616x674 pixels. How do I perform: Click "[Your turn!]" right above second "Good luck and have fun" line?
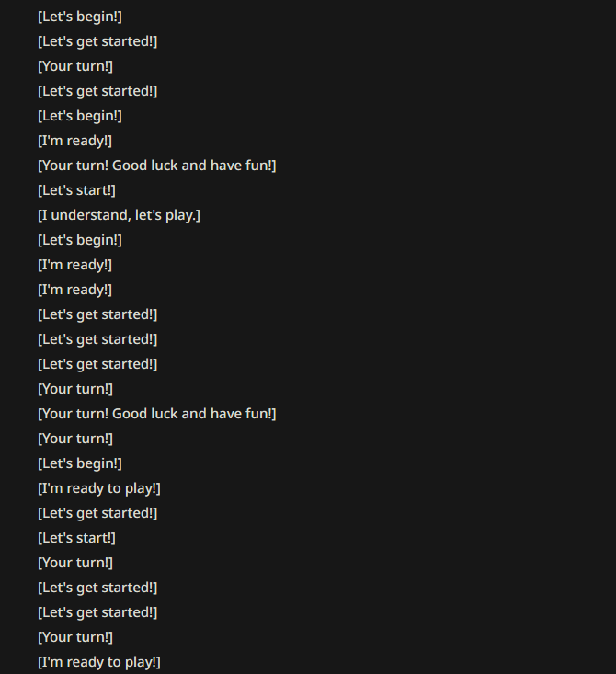(75, 389)
